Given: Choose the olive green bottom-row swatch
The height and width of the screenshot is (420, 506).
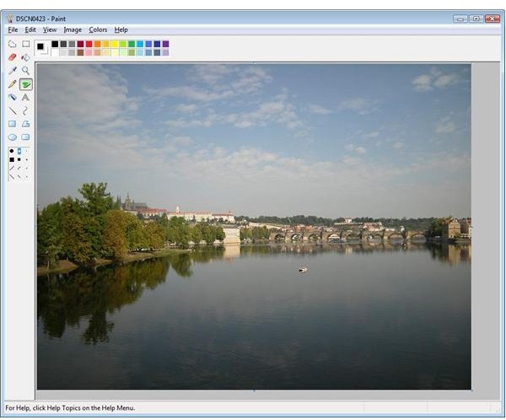Looking at the screenshot, I should 132,52.
